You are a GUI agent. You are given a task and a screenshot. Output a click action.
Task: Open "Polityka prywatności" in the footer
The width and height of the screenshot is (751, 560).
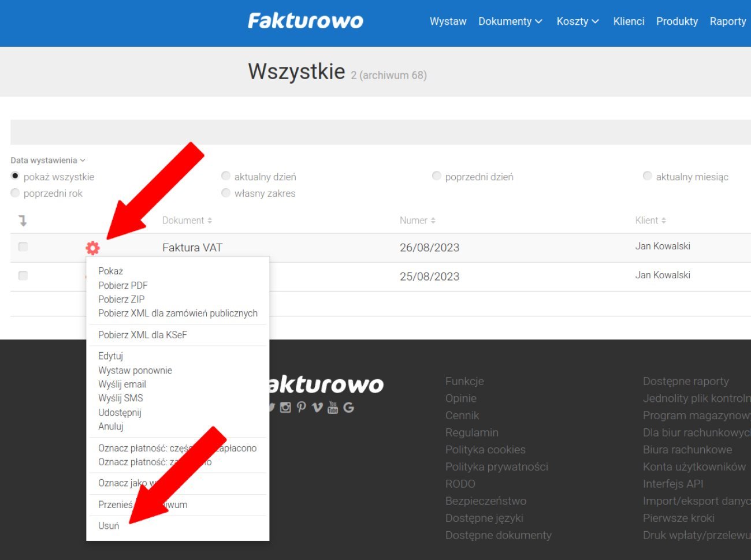point(497,466)
